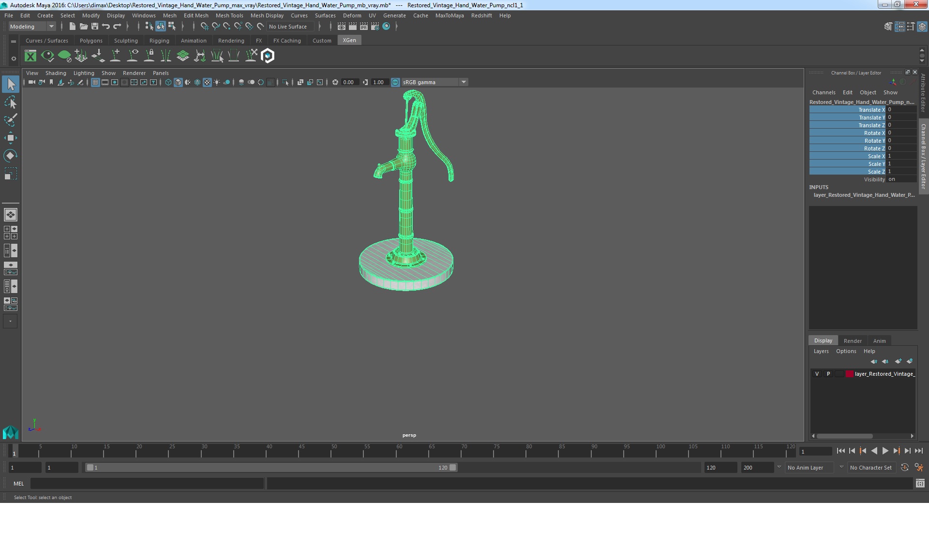The height and width of the screenshot is (560, 929).
Task: Click the layer editor horizontal scrollbar
Action: coord(845,436)
